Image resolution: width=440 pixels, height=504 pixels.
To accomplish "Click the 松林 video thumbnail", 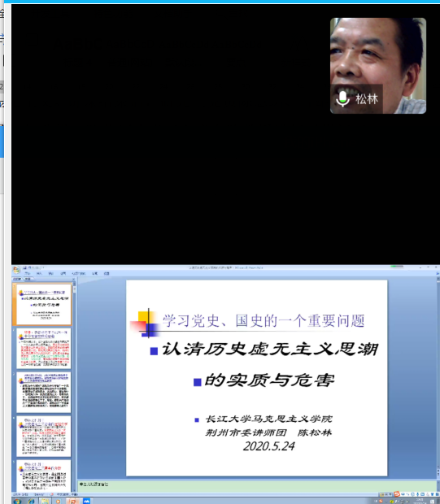I will point(378,66).
